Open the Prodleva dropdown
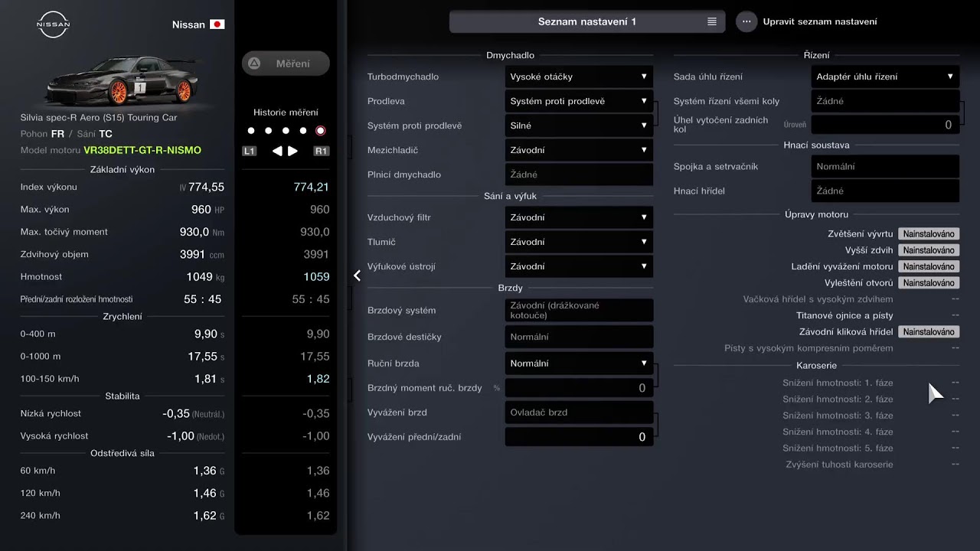 point(579,101)
